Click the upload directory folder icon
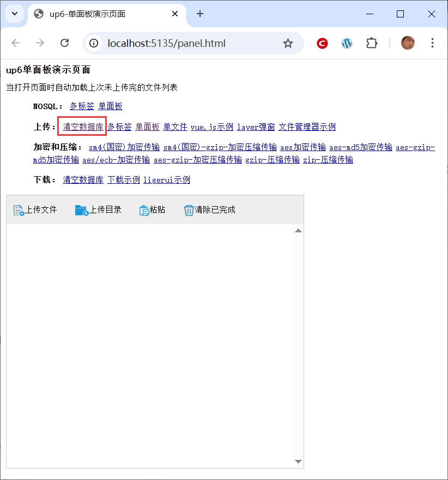 (82, 210)
